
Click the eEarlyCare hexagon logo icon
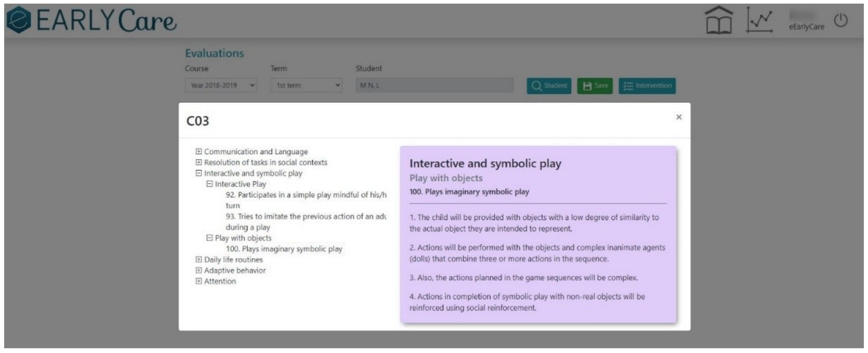pos(19,20)
